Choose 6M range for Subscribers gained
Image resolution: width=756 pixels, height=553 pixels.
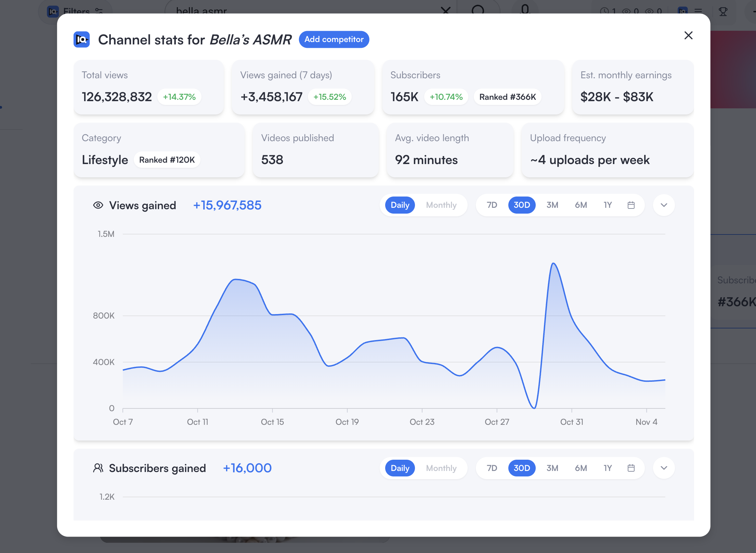581,468
